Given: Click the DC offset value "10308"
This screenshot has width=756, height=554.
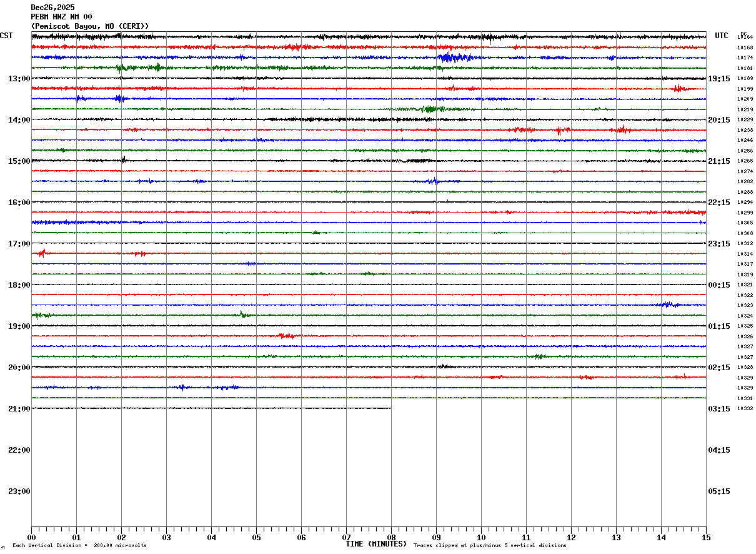Looking at the screenshot, I should tap(745, 233).
